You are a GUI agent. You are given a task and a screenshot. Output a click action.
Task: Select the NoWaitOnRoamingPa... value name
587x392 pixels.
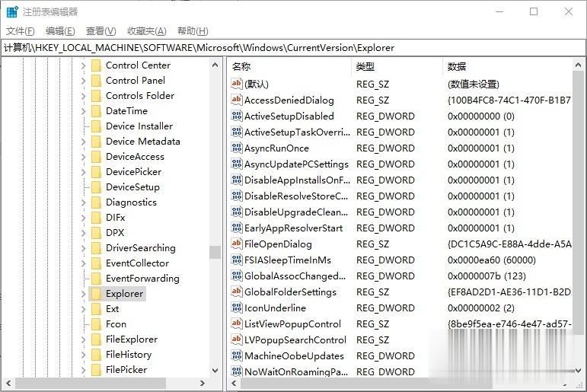click(296, 371)
